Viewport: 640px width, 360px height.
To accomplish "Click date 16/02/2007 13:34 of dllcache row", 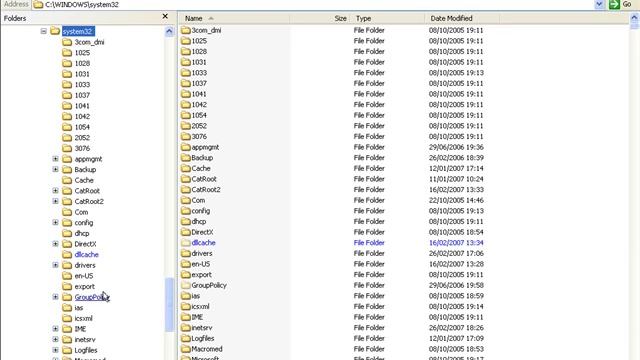I will (456, 242).
